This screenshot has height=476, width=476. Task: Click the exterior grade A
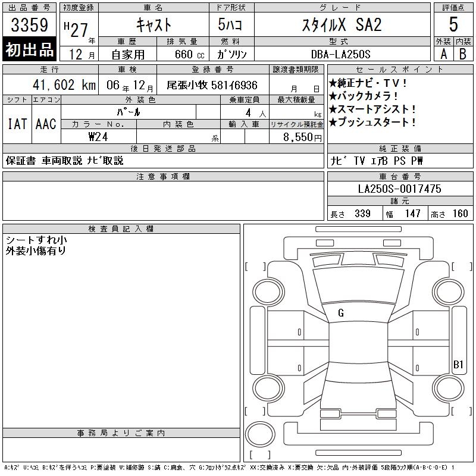pyautogui.click(x=443, y=54)
